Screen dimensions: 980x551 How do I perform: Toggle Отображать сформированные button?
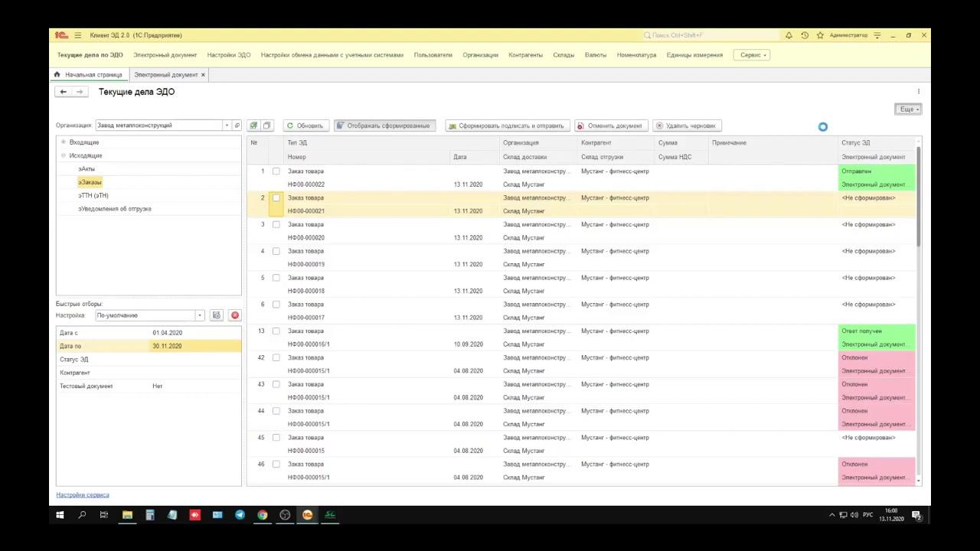point(384,126)
